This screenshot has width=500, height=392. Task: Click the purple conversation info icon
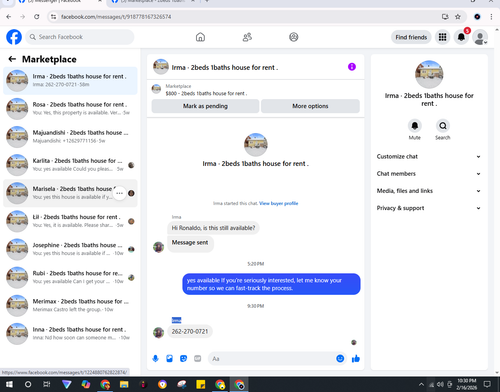point(352,67)
